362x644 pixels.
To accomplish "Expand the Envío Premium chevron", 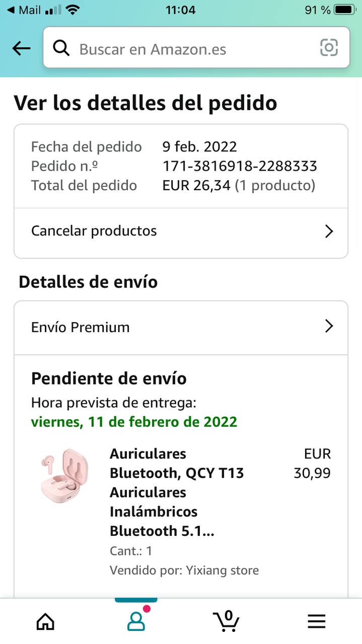I will pos(329,327).
